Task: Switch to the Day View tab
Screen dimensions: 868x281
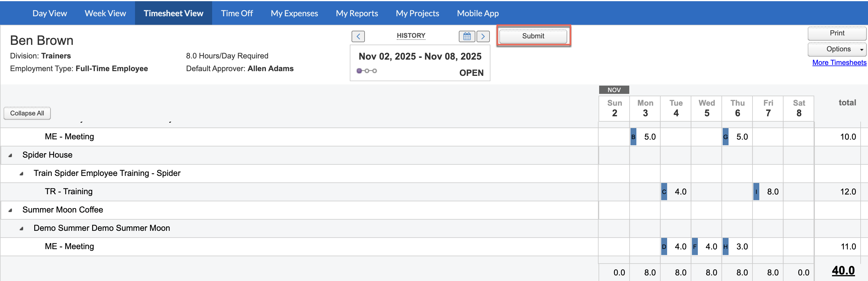Action: (50, 13)
